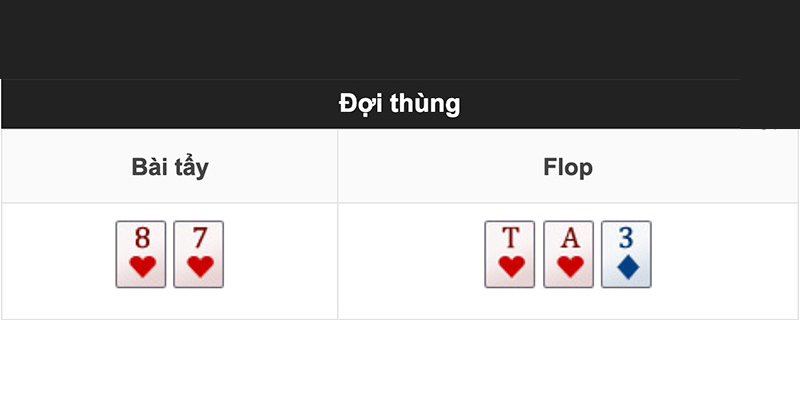The height and width of the screenshot is (400, 800).
Task: Click the 7 of hearts card
Action: [x=198, y=254]
